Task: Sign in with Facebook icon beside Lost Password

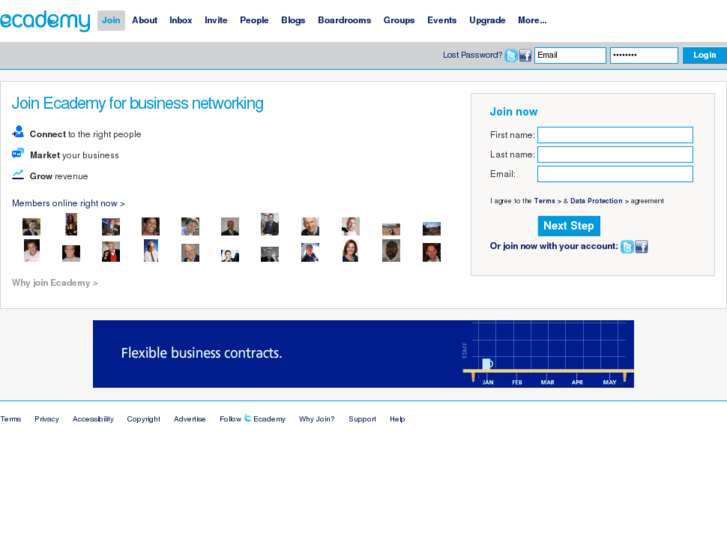Action: click(x=525, y=56)
